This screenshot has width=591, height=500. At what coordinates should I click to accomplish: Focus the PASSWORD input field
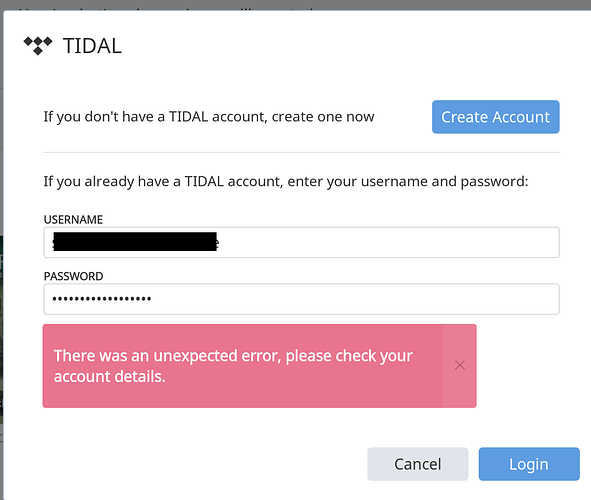tap(302, 299)
